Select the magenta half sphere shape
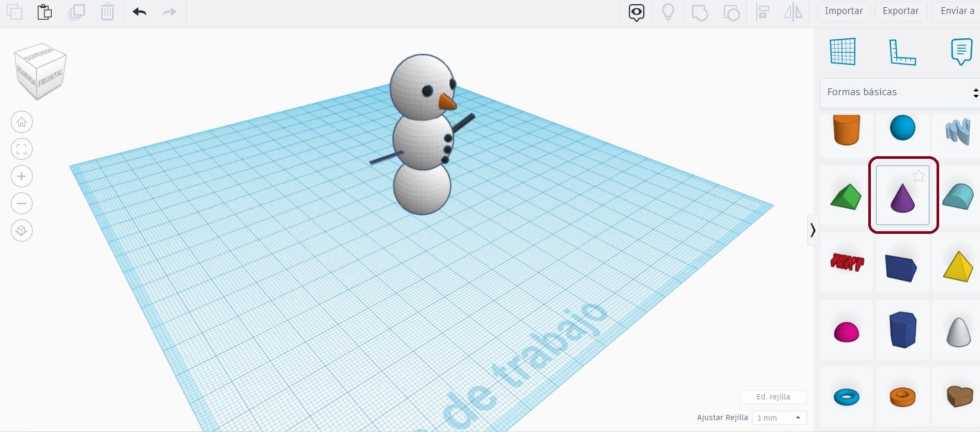This screenshot has width=980, height=432. tap(847, 332)
